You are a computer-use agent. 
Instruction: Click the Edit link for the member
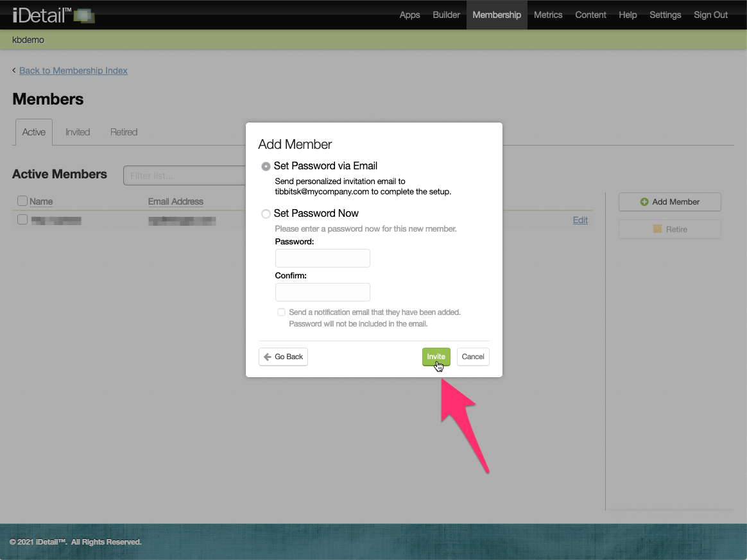click(x=580, y=220)
